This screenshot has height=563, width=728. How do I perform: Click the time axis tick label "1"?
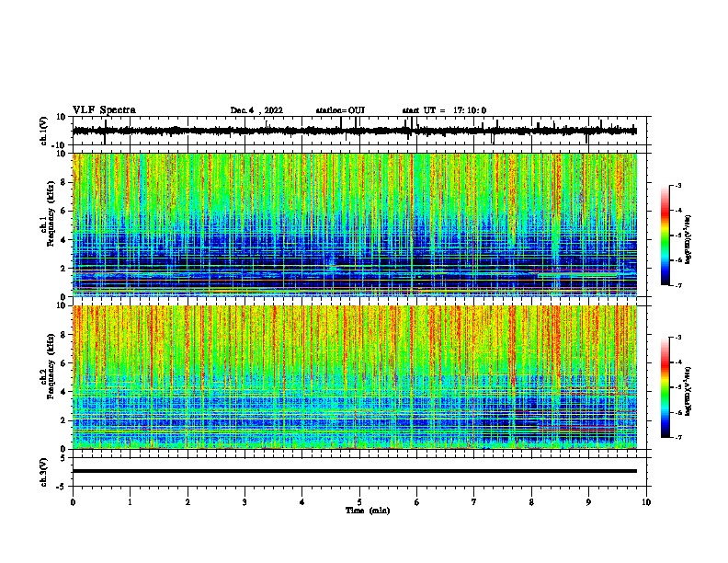point(131,502)
